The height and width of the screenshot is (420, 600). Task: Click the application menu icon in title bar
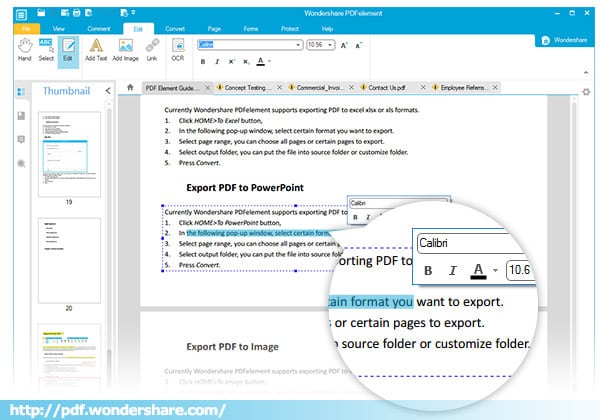tap(21, 15)
